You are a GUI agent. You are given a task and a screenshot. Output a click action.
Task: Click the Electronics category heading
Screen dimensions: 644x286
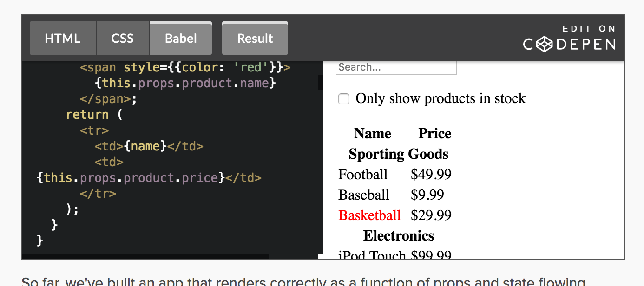[398, 236]
